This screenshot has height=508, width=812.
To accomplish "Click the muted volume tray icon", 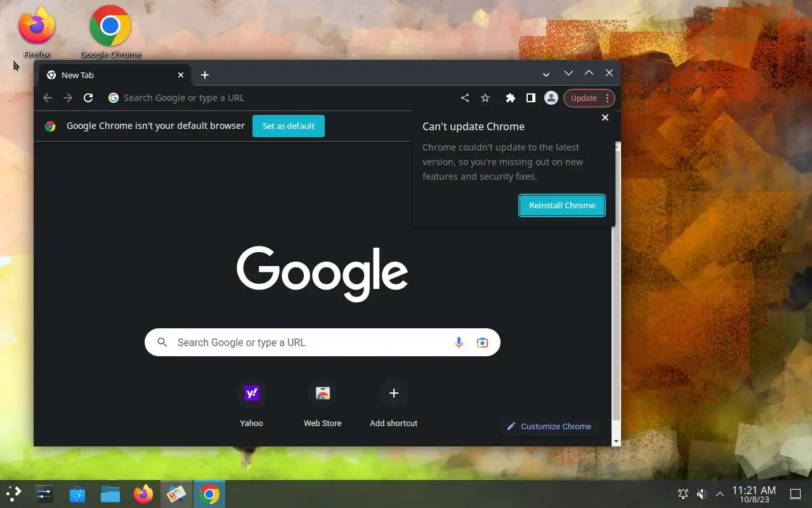I will click(702, 494).
